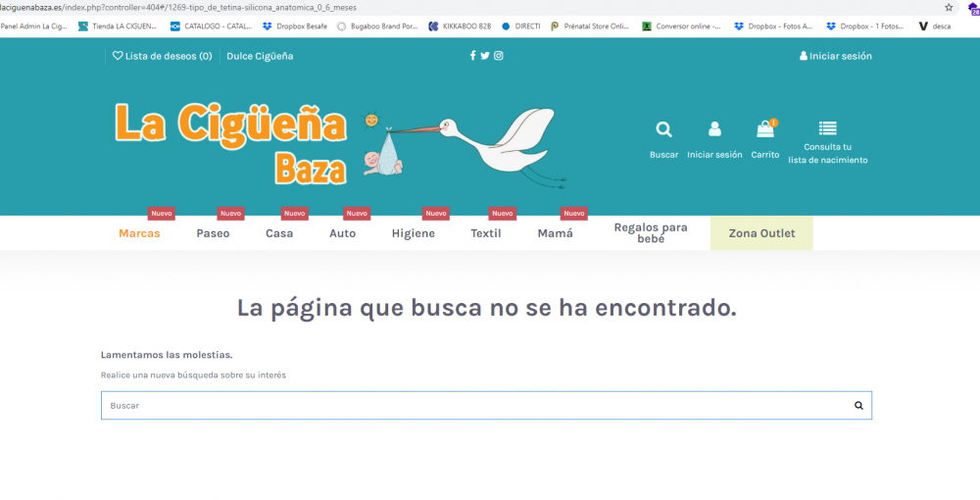Click the Realice una nueva búsqueda text
This screenshot has width=980, height=500.
[193, 375]
